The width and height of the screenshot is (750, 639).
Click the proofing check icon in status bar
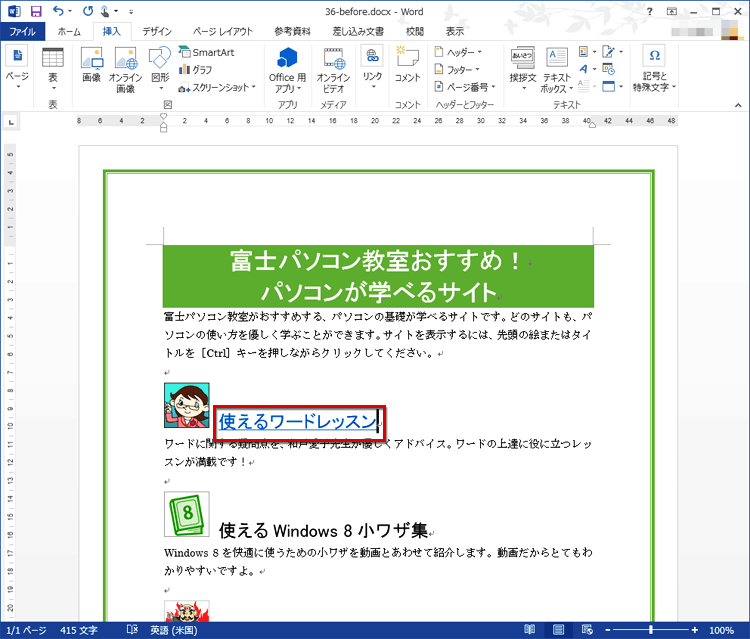click(x=132, y=630)
